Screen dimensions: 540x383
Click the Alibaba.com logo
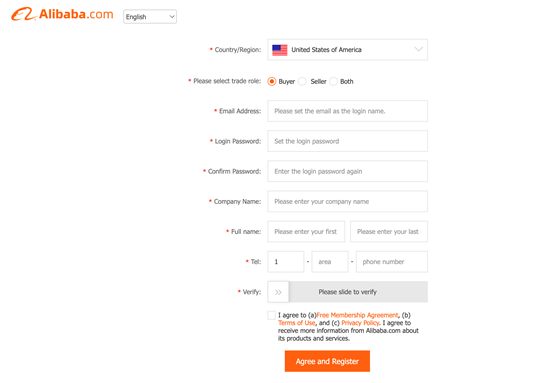pos(62,14)
